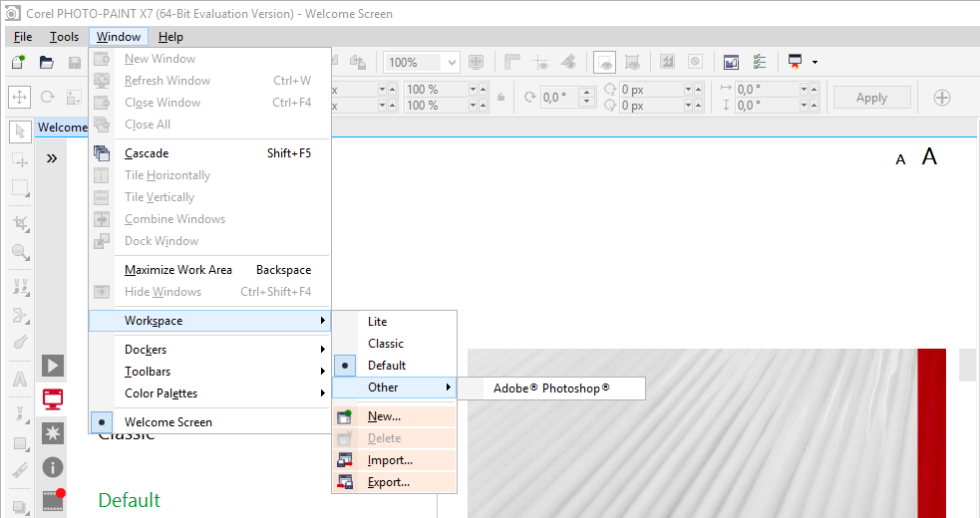The width and height of the screenshot is (980, 518).
Task: Click the lock ratio padlock icon
Action: coord(500,98)
